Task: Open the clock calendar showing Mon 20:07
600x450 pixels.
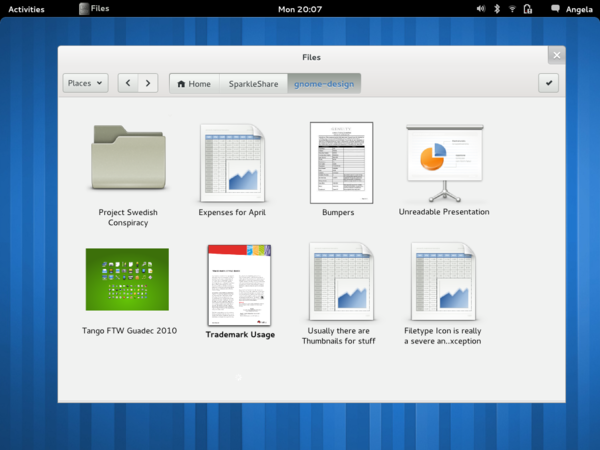Action: click(300, 8)
